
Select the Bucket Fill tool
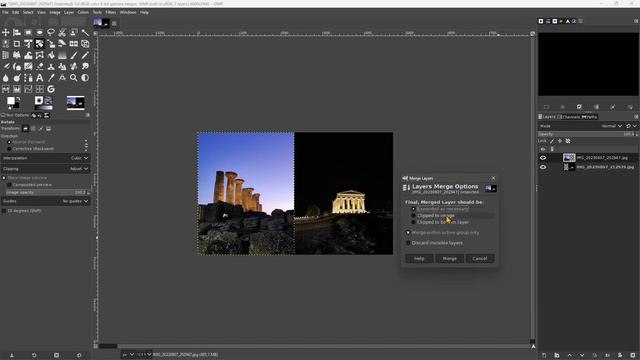pos(51,55)
